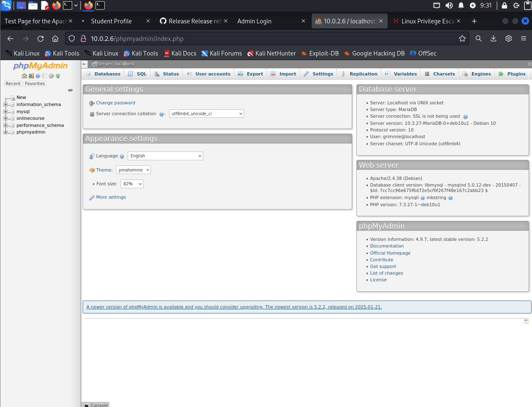Open the server connection collation dropdown
The image size is (532, 407).
tap(206, 114)
